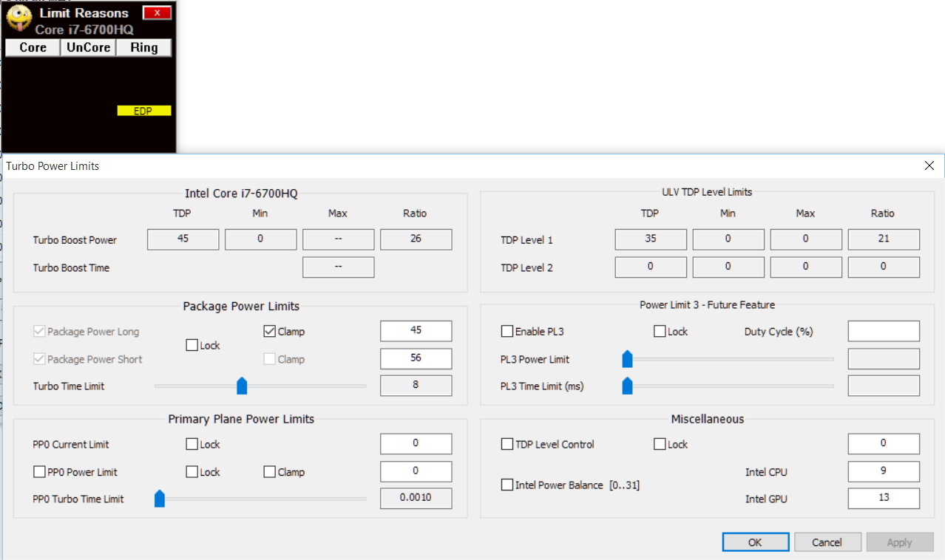Click the PL3 Time Limit (ms) slider thumb
Image resolution: width=945 pixels, height=560 pixels.
627,386
